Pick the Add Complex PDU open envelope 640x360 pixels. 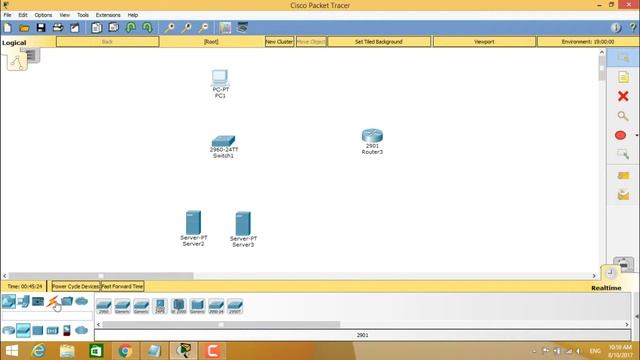pyautogui.click(x=623, y=196)
